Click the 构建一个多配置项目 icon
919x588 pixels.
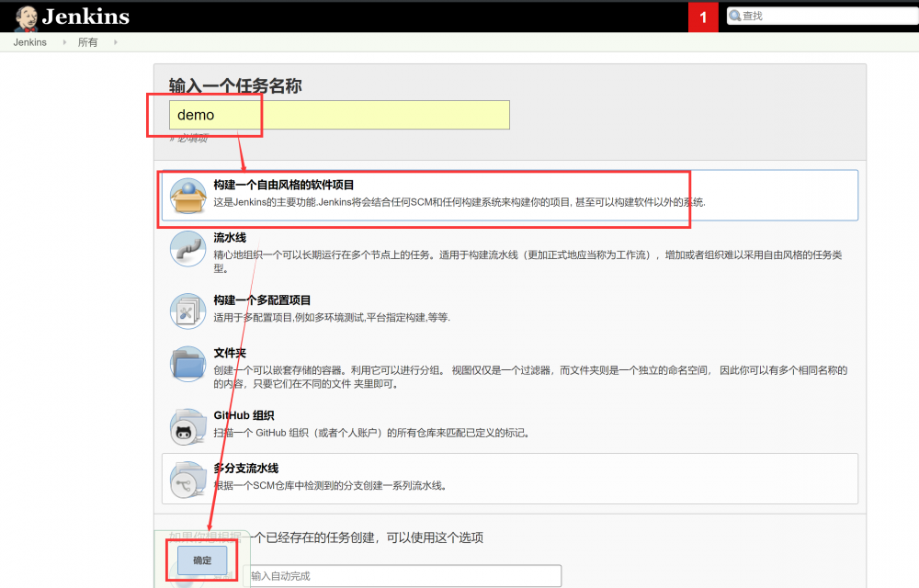tap(187, 311)
